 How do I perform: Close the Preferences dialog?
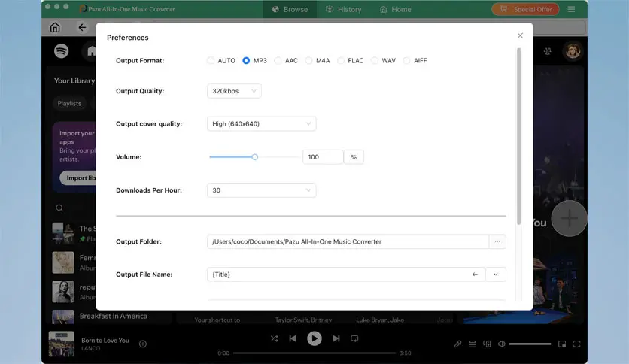pyautogui.click(x=520, y=35)
